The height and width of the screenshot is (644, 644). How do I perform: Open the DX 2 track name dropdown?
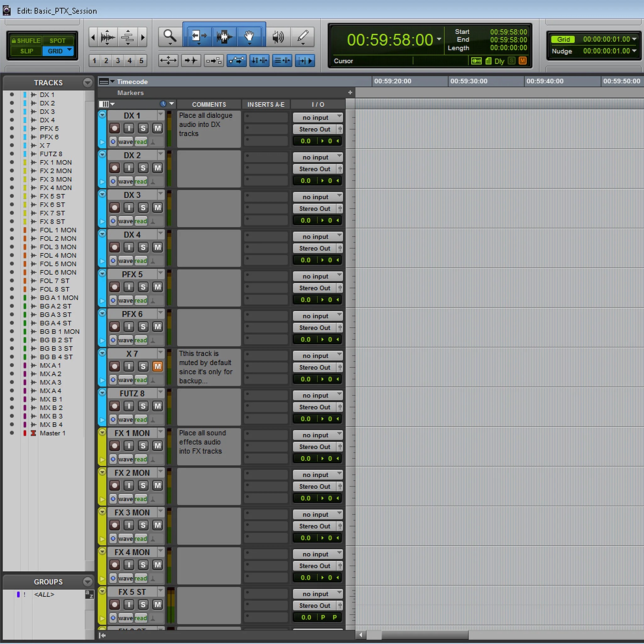(x=161, y=155)
